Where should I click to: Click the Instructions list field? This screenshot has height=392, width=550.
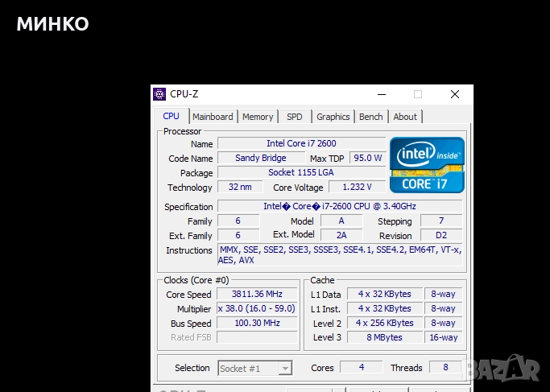pos(339,255)
